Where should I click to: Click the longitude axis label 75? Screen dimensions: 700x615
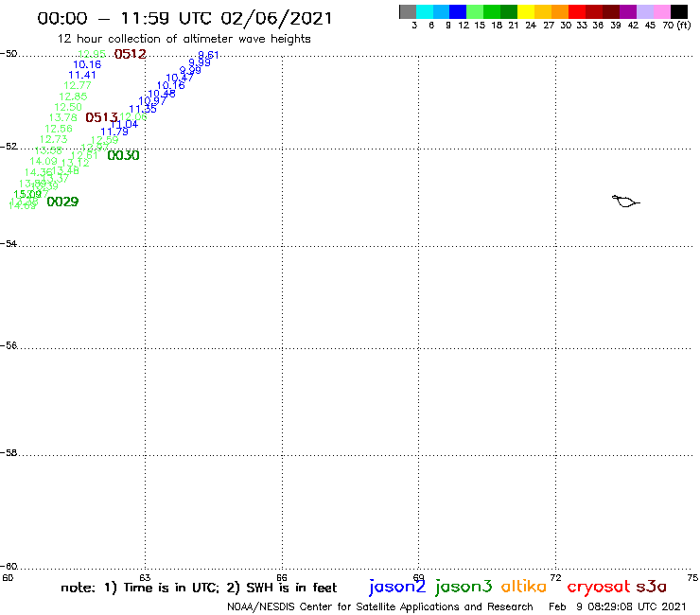pos(692,578)
